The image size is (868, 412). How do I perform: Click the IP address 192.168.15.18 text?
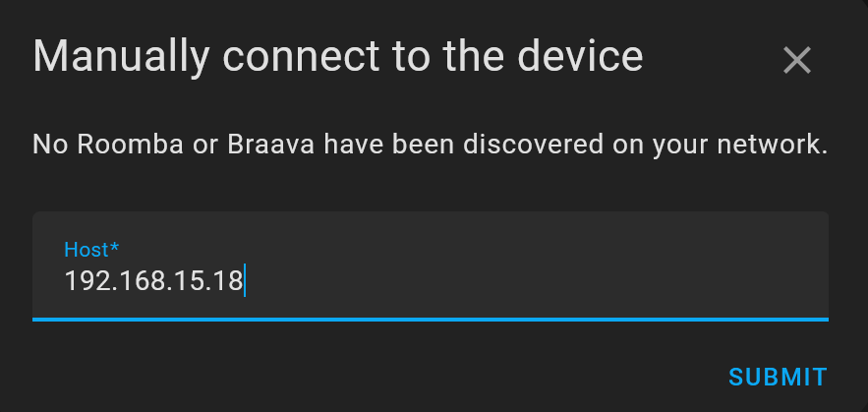tap(153, 282)
